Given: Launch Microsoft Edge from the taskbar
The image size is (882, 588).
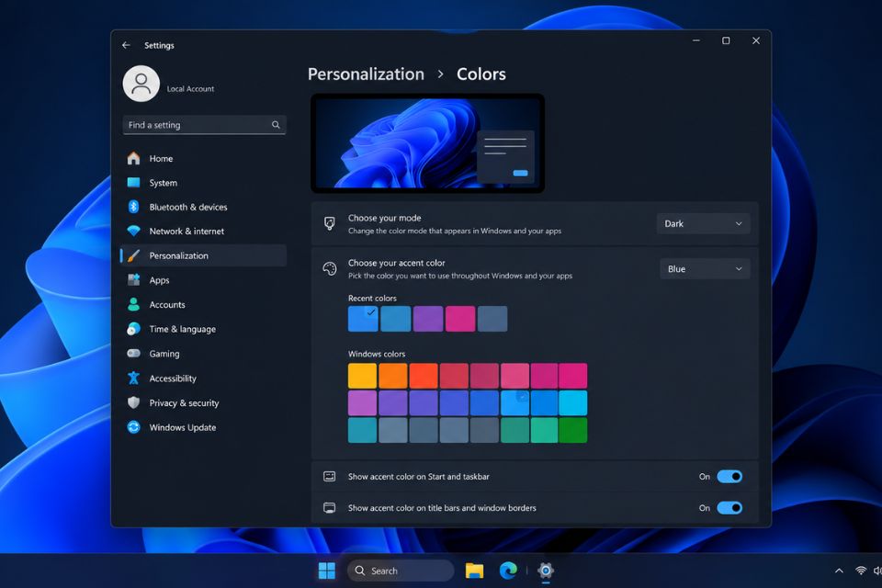Looking at the screenshot, I should pyautogui.click(x=508, y=571).
